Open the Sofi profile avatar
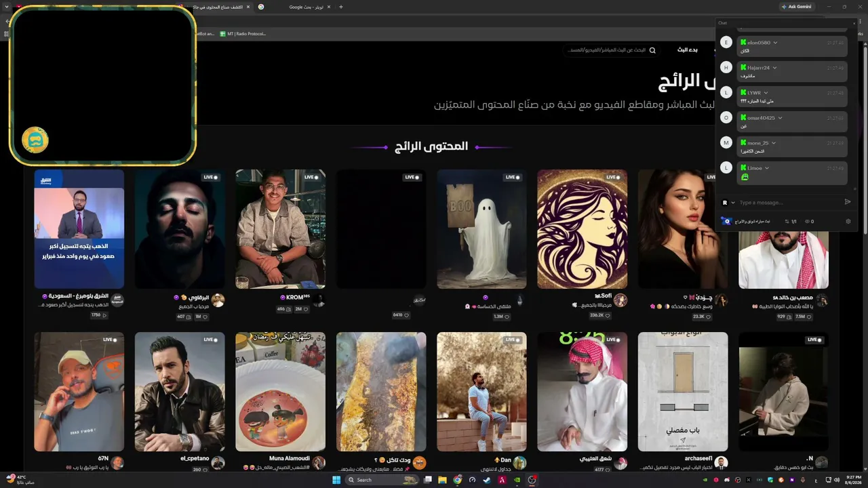The image size is (868, 488). (620, 300)
